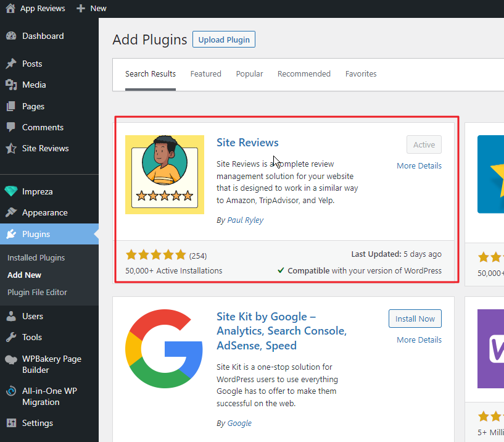Click the WPBakery Page Builder cloud icon

11,360
